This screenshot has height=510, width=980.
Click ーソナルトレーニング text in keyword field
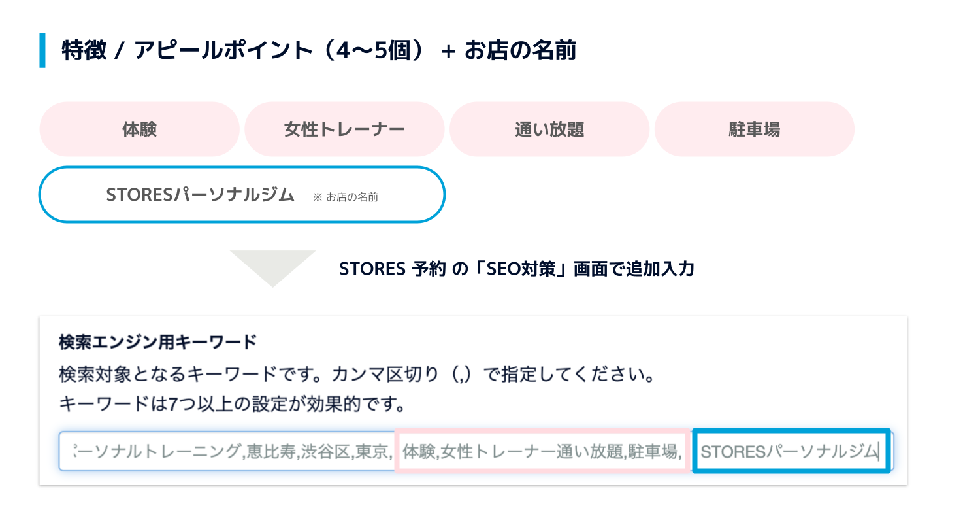click(157, 452)
